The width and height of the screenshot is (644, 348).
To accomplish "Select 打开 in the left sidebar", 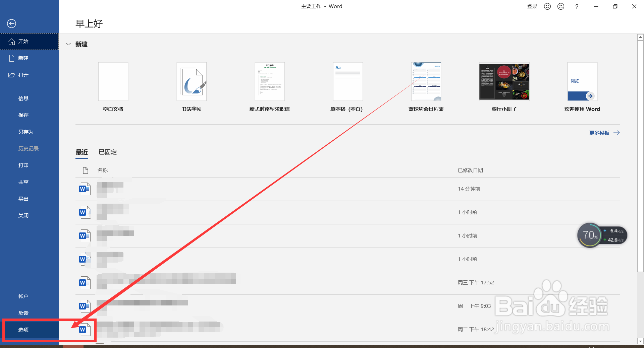I will click(29, 75).
